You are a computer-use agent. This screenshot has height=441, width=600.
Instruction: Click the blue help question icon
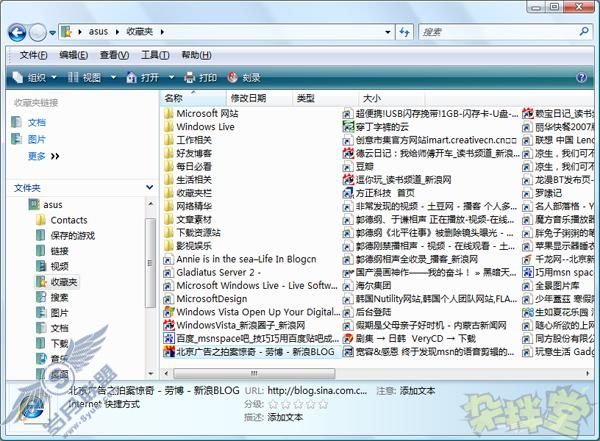pyautogui.click(x=581, y=78)
